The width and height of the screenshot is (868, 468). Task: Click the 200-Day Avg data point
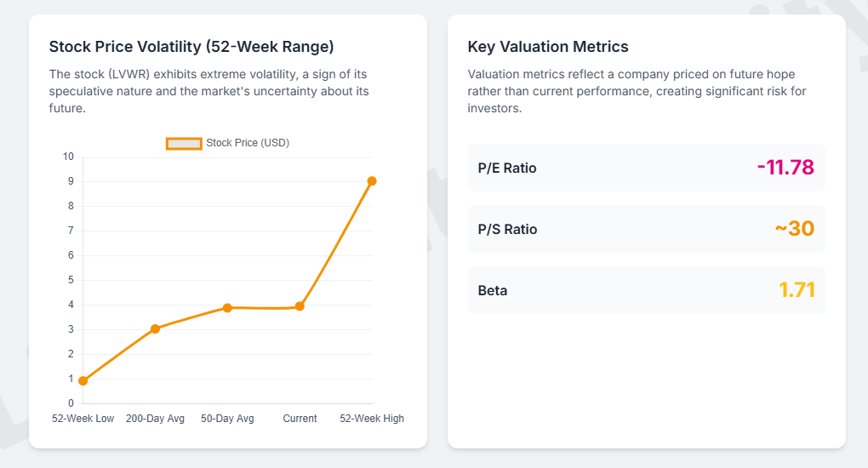pos(155,328)
